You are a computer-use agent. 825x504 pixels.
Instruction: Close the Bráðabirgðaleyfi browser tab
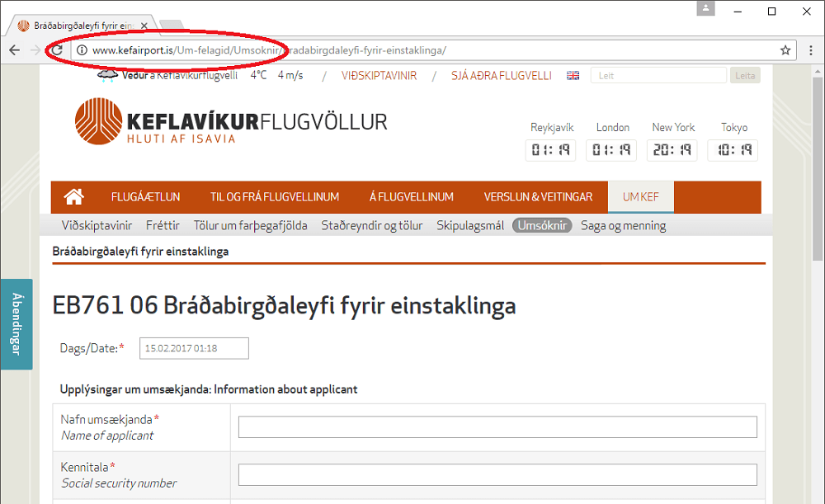[x=144, y=26]
